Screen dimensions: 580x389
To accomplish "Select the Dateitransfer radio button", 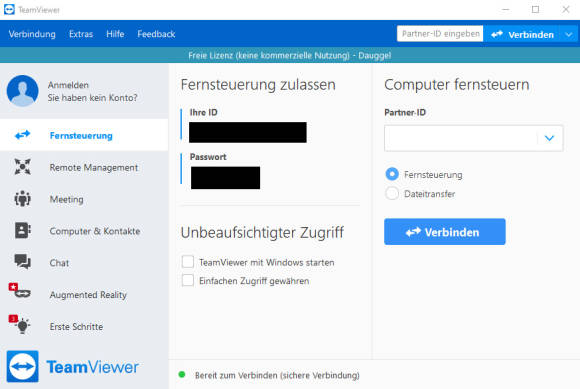I will pos(392,193).
